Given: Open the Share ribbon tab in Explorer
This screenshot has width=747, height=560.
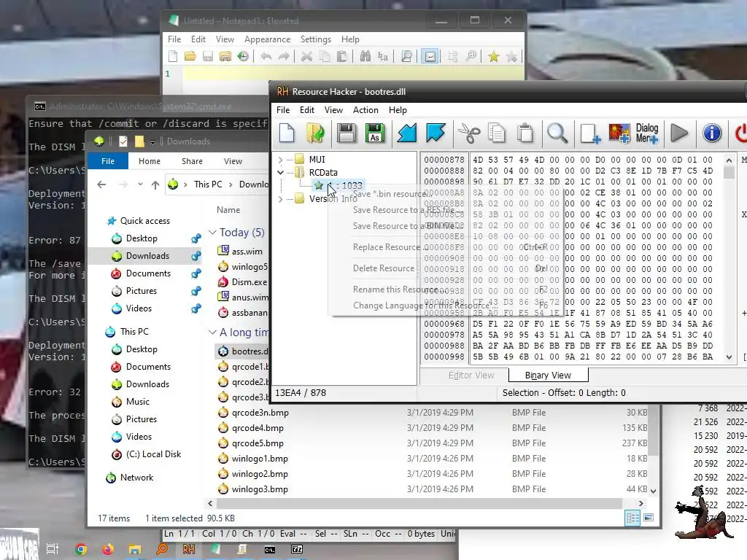Looking at the screenshot, I should pyautogui.click(x=192, y=161).
